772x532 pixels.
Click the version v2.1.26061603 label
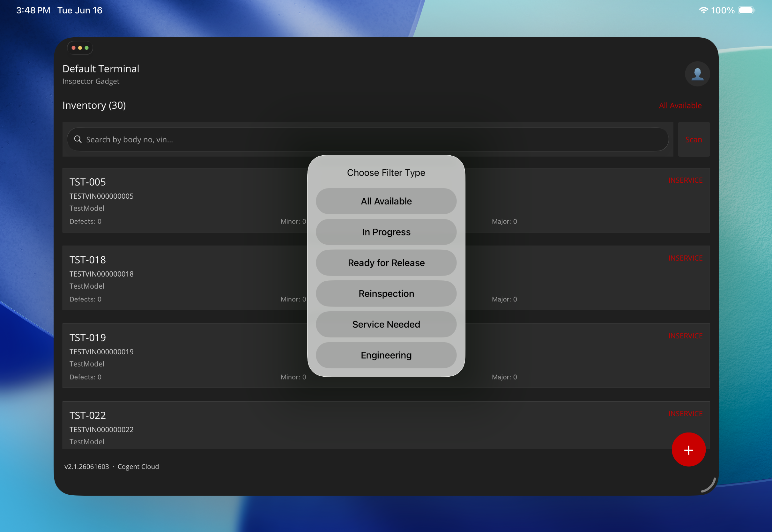point(87,467)
